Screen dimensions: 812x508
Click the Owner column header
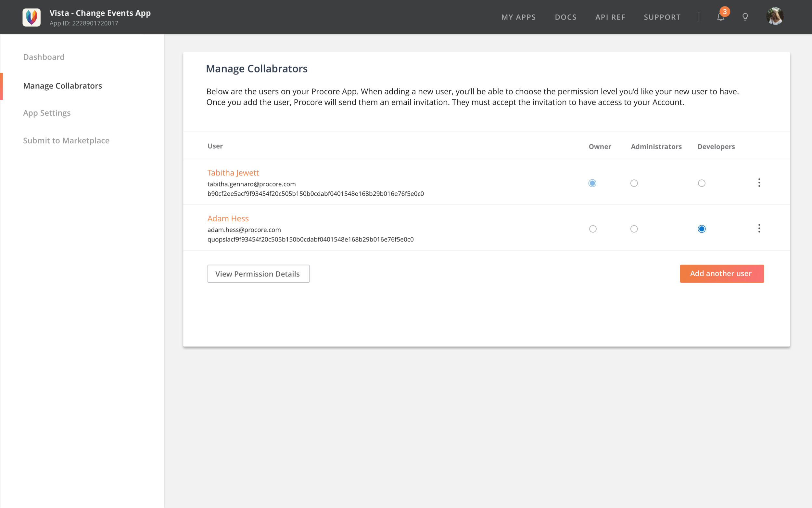pyautogui.click(x=600, y=147)
